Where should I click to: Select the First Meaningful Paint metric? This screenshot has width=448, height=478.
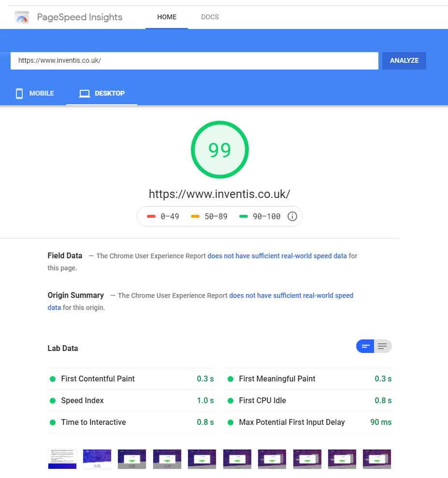[x=309, y=379]
